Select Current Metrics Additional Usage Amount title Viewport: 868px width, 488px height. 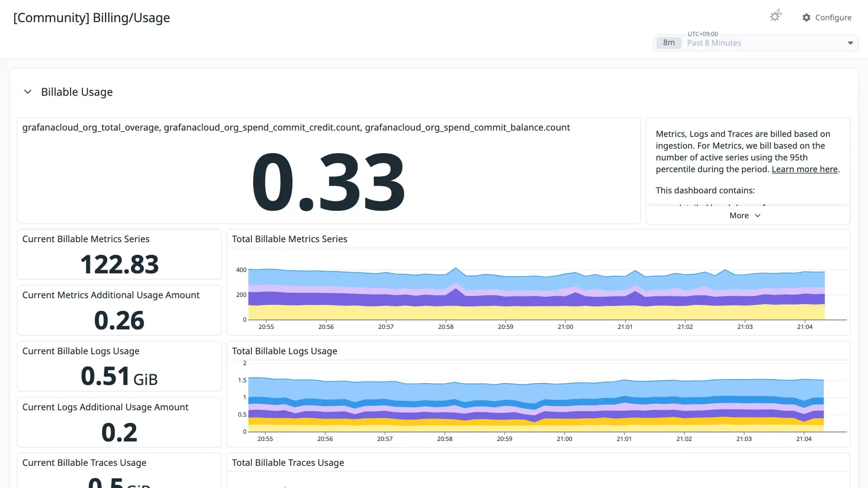point(111,295)
